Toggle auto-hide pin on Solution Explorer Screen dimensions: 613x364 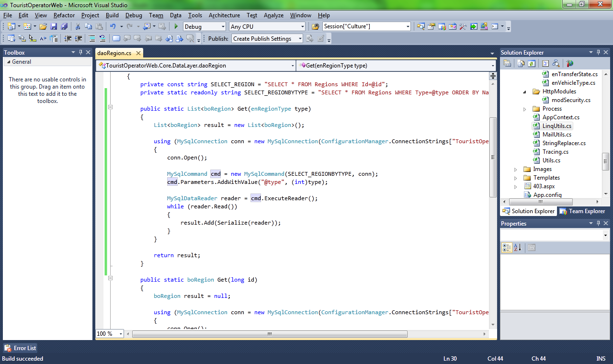(598, 52)
